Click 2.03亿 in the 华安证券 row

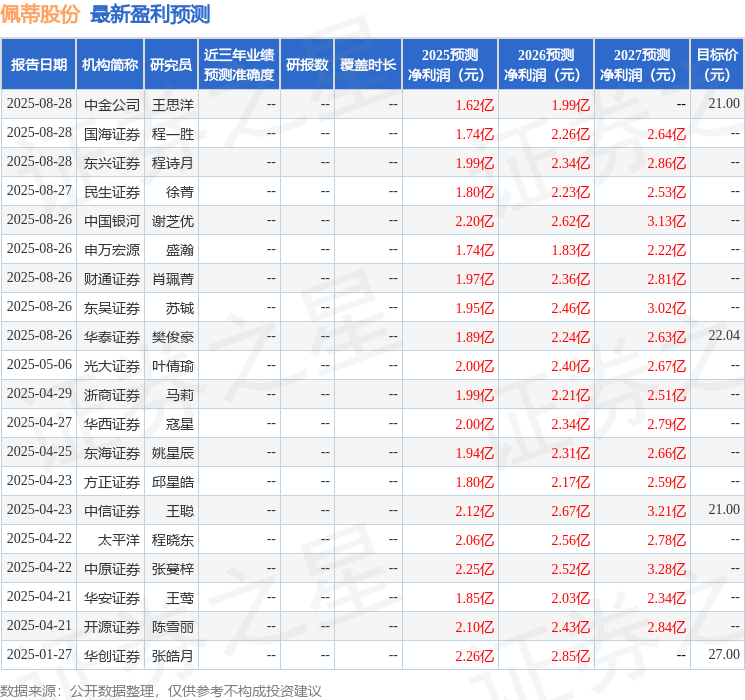click(571, 598)
